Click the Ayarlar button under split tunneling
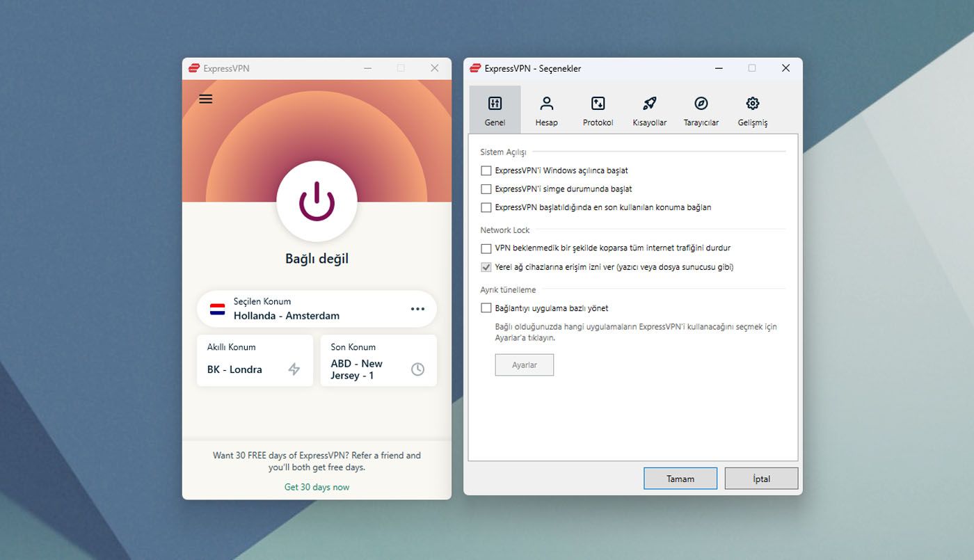 coord(524,365)
